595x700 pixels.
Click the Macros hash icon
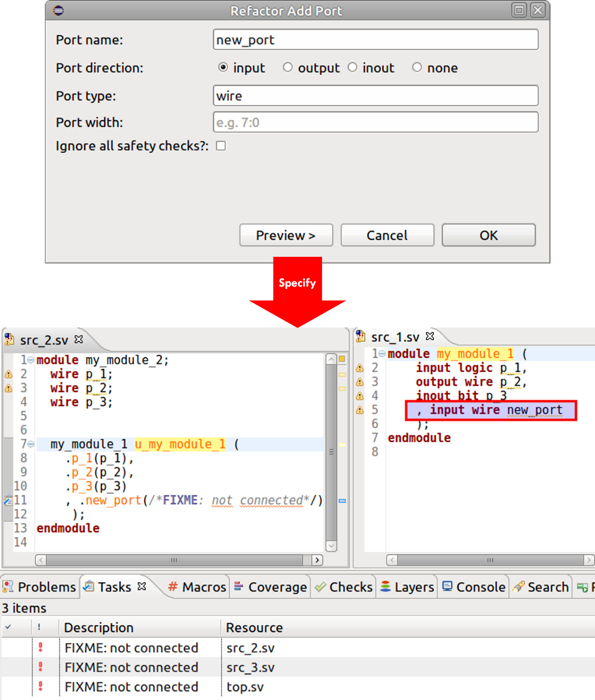click(x=173, y=587)
